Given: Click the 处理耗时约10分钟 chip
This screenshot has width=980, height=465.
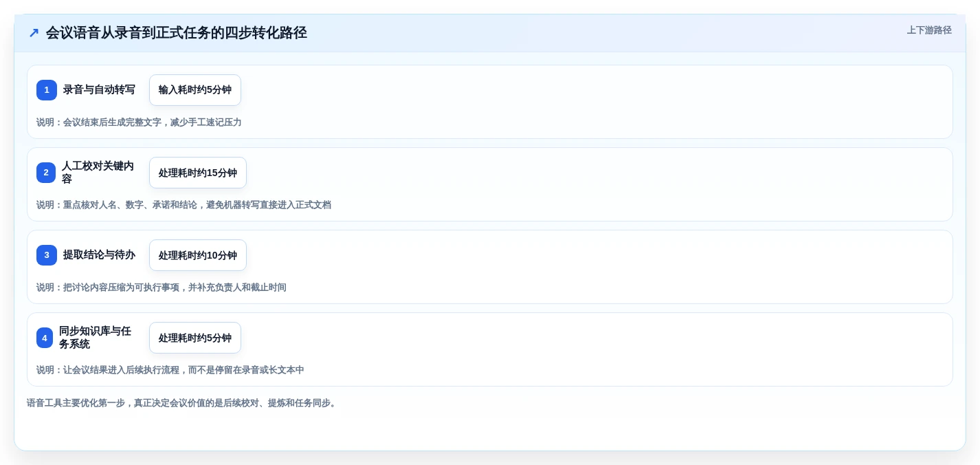Looking at the screenshot, I should coord(198,255).
